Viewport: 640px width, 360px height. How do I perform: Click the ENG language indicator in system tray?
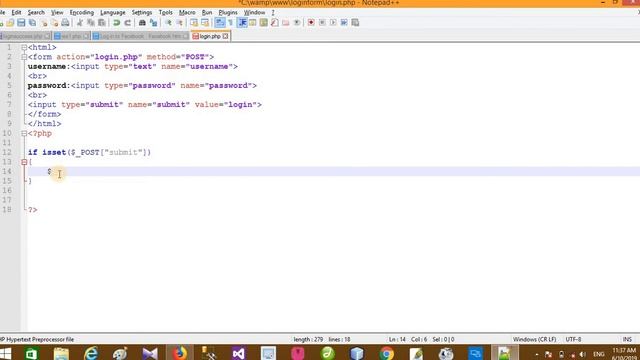599,354
